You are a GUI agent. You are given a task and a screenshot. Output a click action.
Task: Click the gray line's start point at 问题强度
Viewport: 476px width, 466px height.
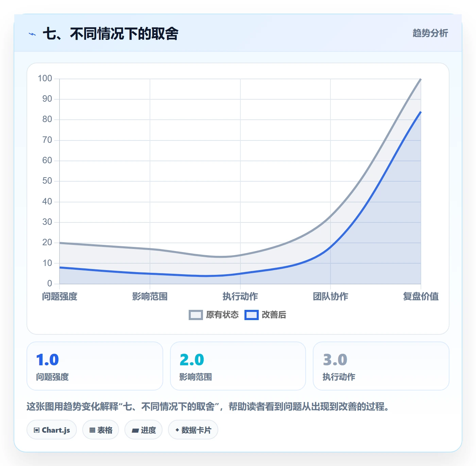click(x=60, y=243)
